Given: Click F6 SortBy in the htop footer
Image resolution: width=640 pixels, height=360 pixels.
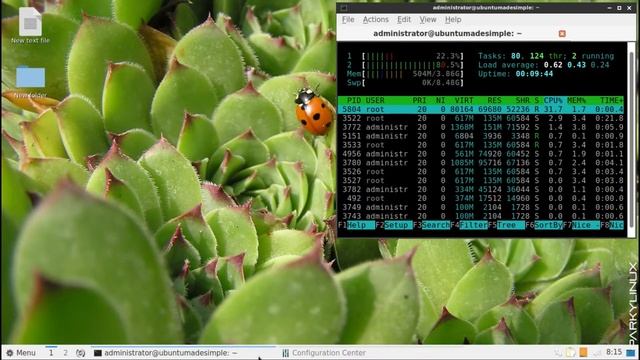Looking at the screenshot, I should [x=544, y=225].
